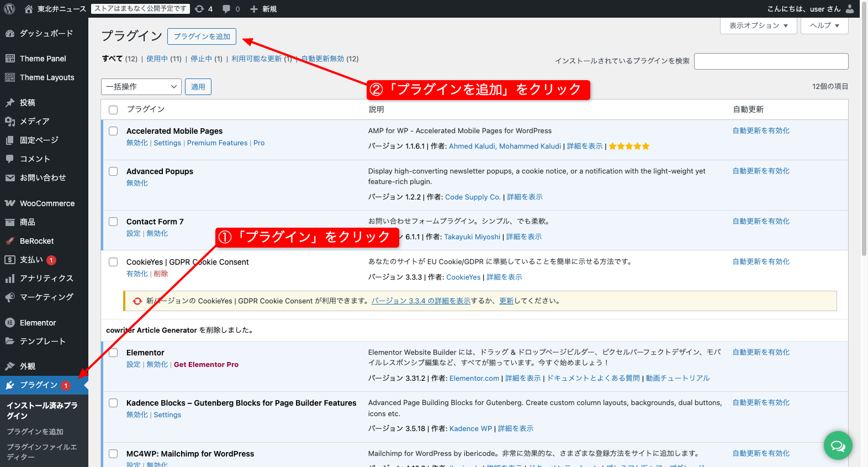
Task: Open プラグインを追加 submenu item in sidebar
Action: click(35, 432)
